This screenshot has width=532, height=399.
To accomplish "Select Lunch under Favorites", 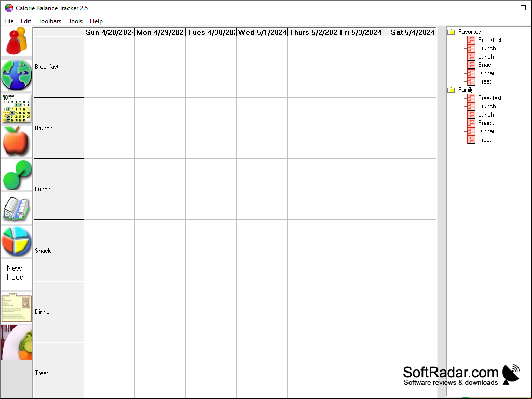I will coord(486,57).
